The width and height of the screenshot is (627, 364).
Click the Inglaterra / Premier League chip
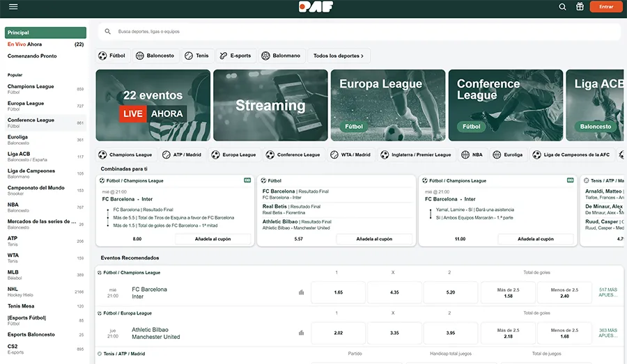417,155
